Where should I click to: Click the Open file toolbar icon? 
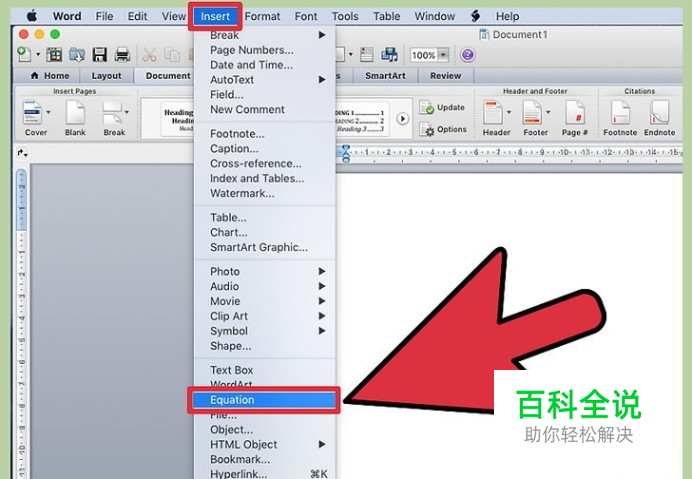pyautogui.click(x=77, y=55)
